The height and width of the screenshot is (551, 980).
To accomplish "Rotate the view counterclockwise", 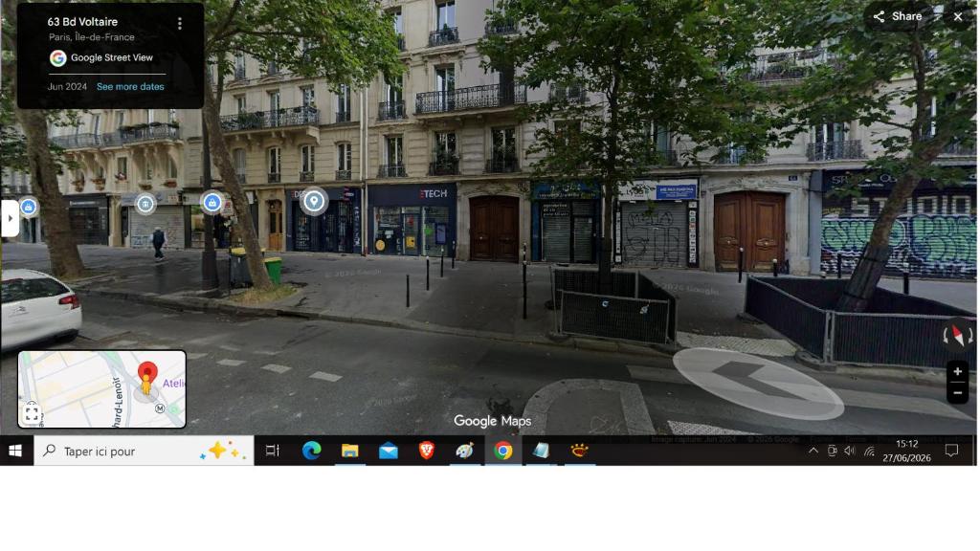I will point(947,337).
